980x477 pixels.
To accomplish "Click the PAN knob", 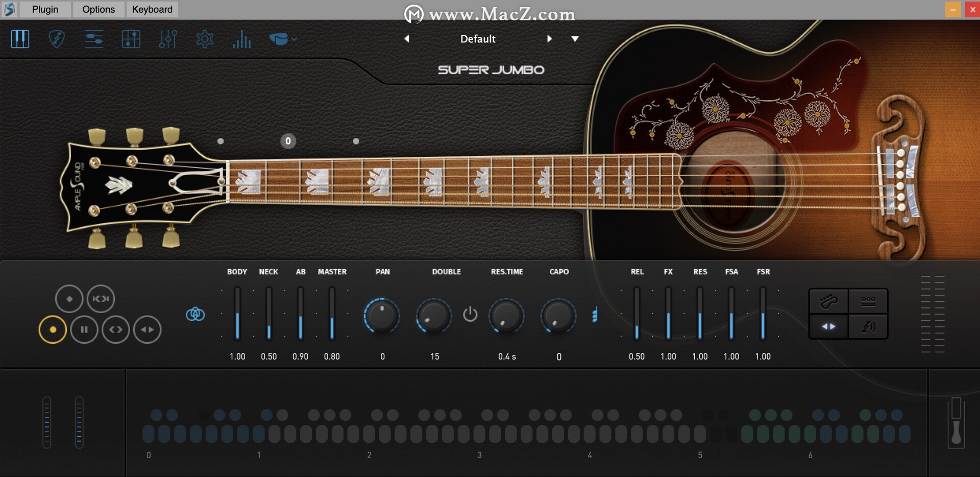I will tap(382, 315).
